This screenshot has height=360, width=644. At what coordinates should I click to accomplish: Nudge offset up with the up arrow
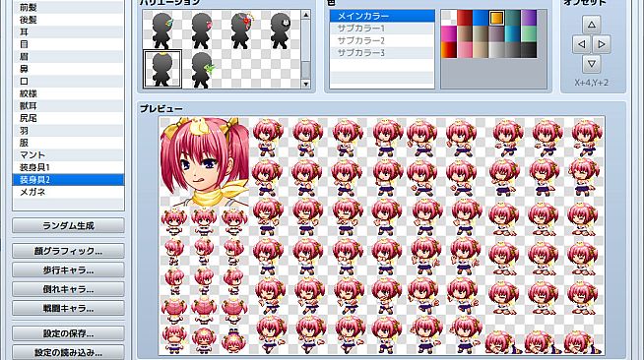click(x=592, y=25)
